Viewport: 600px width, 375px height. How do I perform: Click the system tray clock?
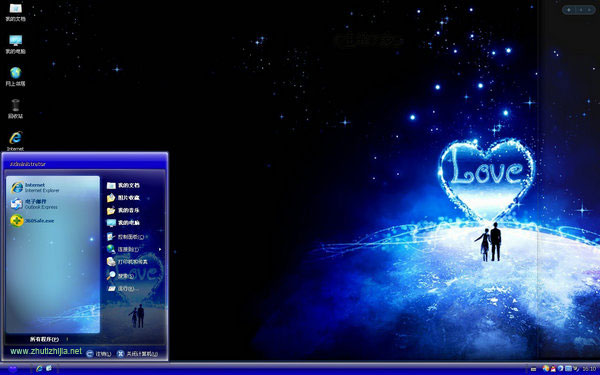pos(589,369)
